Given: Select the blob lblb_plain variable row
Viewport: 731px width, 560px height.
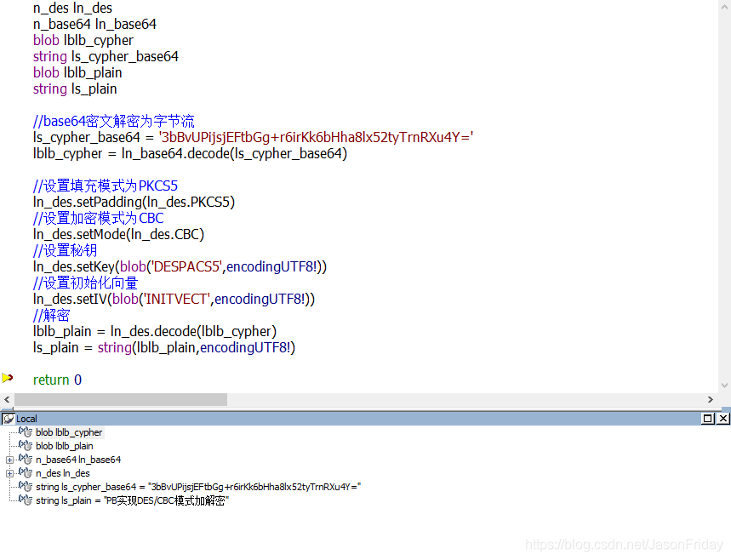Looking at the screenshot, I should click(x=65, y=446).
